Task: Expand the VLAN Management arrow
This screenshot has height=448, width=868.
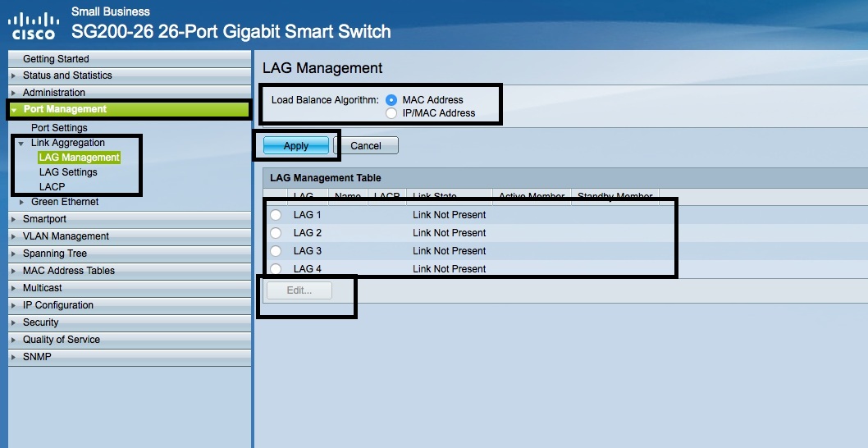Action: coord(14,236)
